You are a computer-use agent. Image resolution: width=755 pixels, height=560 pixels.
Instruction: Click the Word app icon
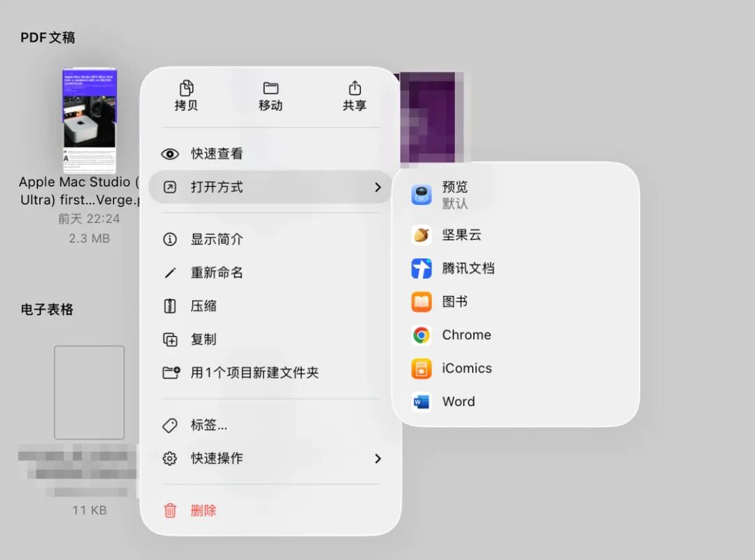click(422, 401)
